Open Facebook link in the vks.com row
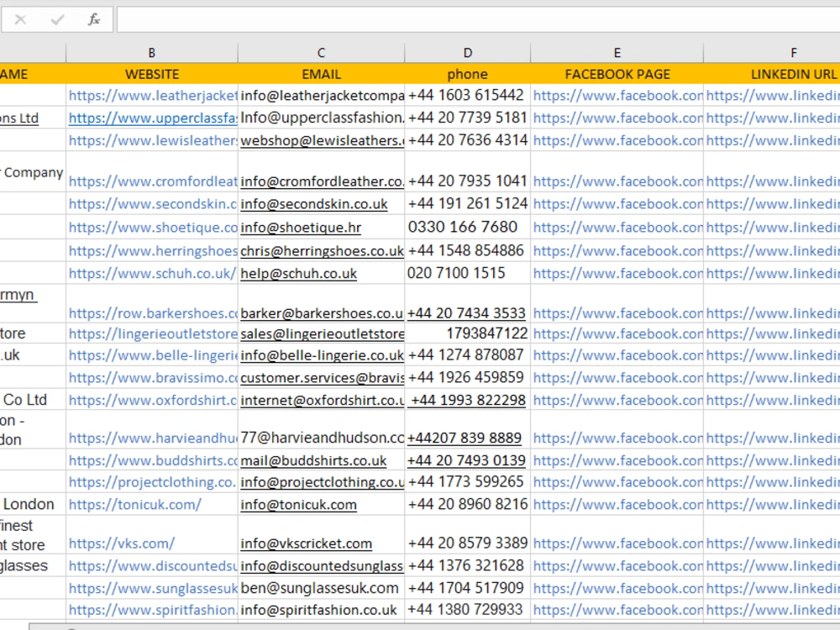 (617, 543)
